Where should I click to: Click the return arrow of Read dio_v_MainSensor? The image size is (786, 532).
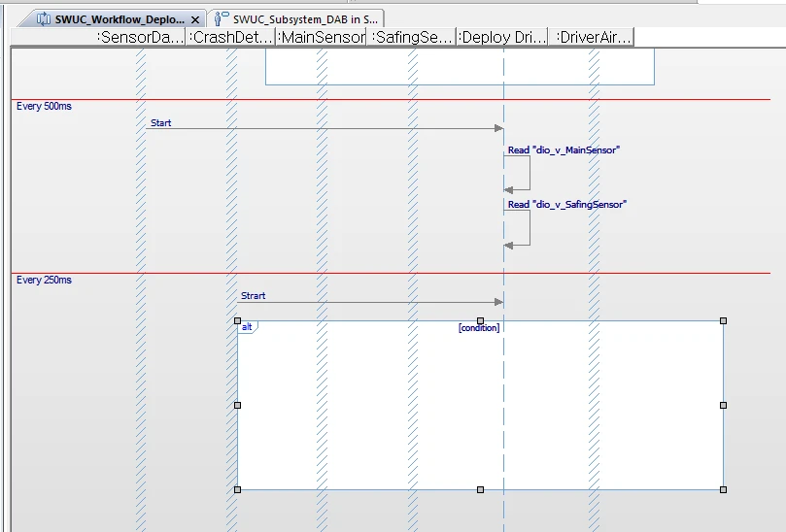coord(509,190)
